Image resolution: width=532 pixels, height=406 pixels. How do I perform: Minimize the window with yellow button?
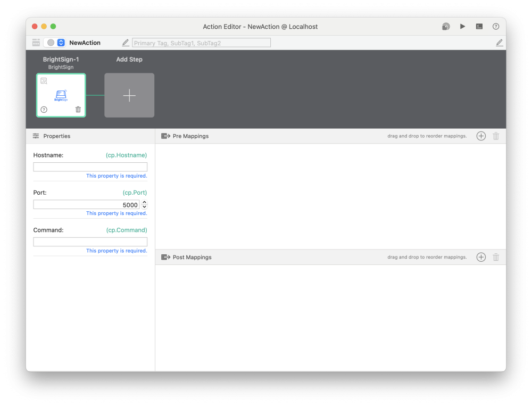coord(44,27)
